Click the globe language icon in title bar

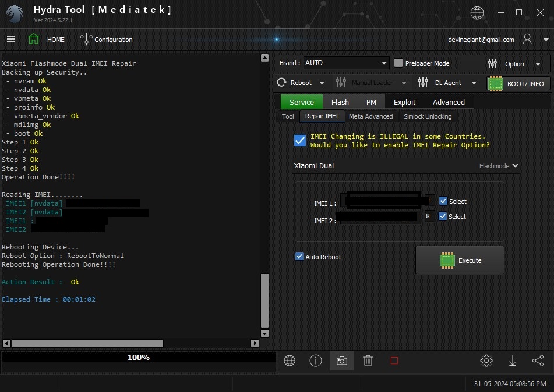tap(477, 13)
